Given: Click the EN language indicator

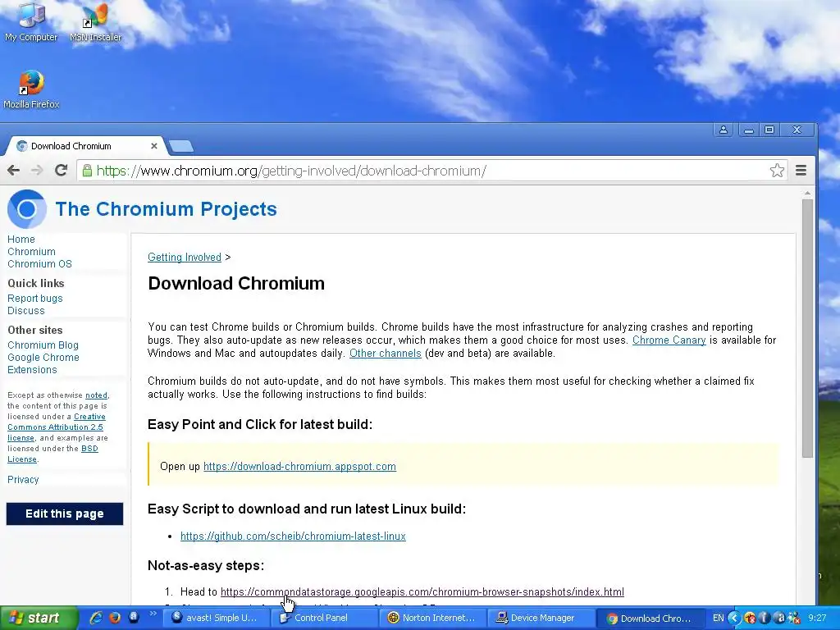Looking at the screenshot, I should 718,618.
